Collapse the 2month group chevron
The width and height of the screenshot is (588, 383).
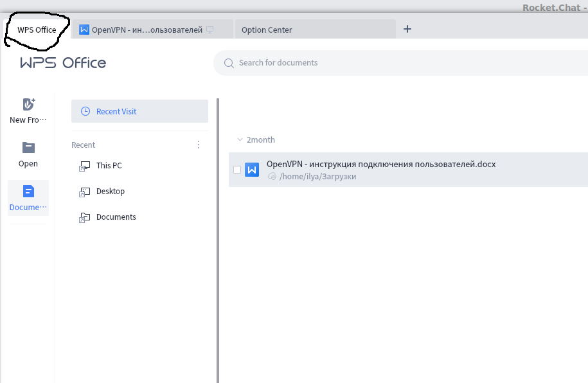[x=240, y=139]
